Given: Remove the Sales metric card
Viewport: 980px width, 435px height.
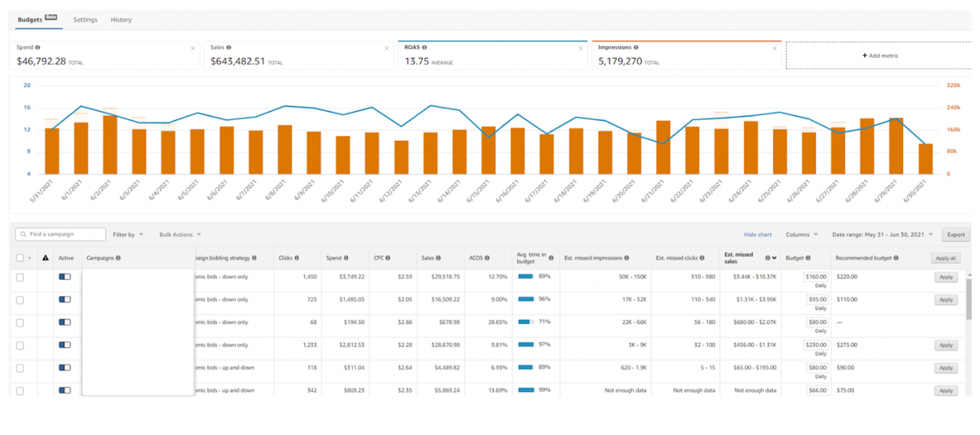Looking at the screenshot, I should (387, 48).
